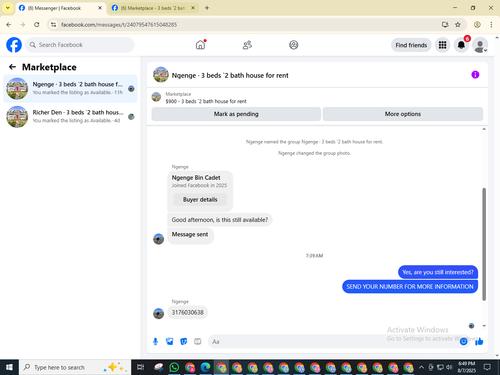Click browser back arrow
This screenshot has height=375, width=500.
point(9,24)
